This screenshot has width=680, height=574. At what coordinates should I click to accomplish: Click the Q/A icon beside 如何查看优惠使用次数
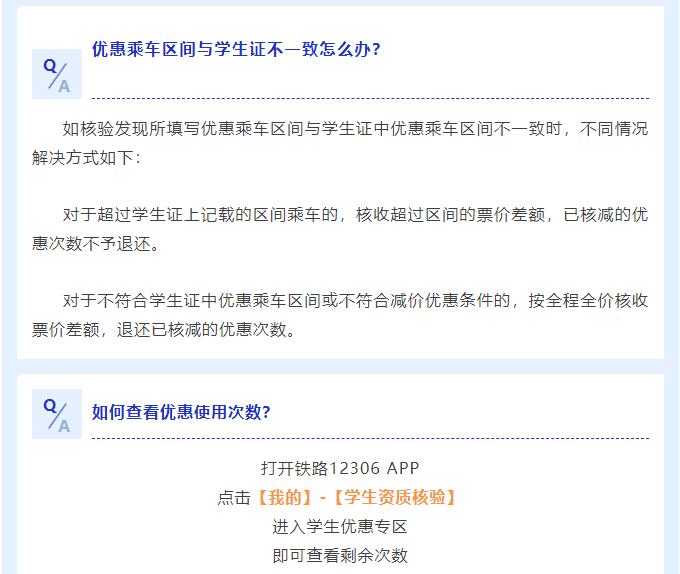[x=56, y=414]
